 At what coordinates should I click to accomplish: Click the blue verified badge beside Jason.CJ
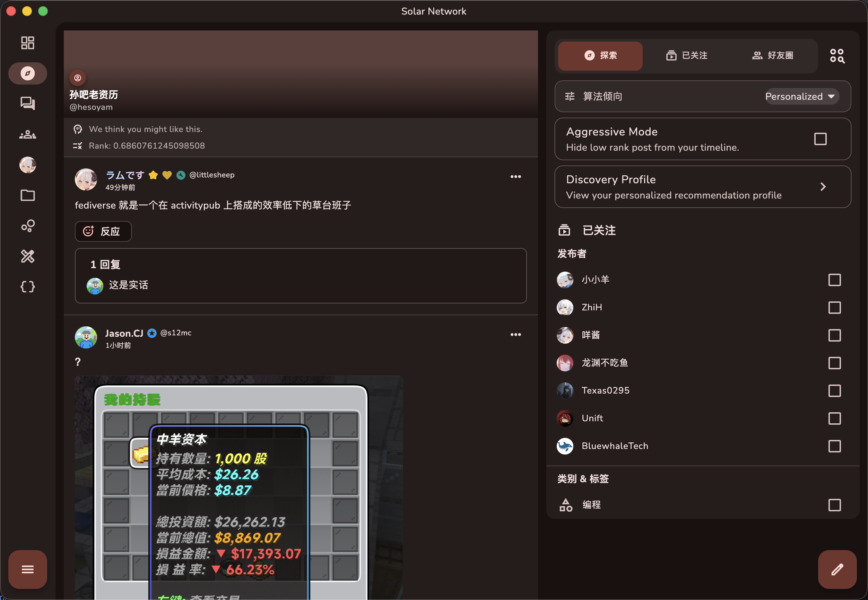pyautogui.click(x=152, y=333)
